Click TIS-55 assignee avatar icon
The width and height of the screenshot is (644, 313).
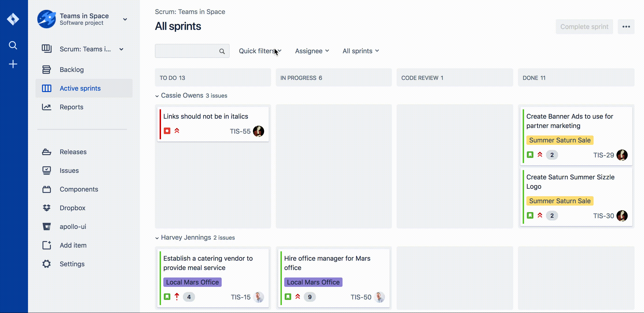point(258,131)
